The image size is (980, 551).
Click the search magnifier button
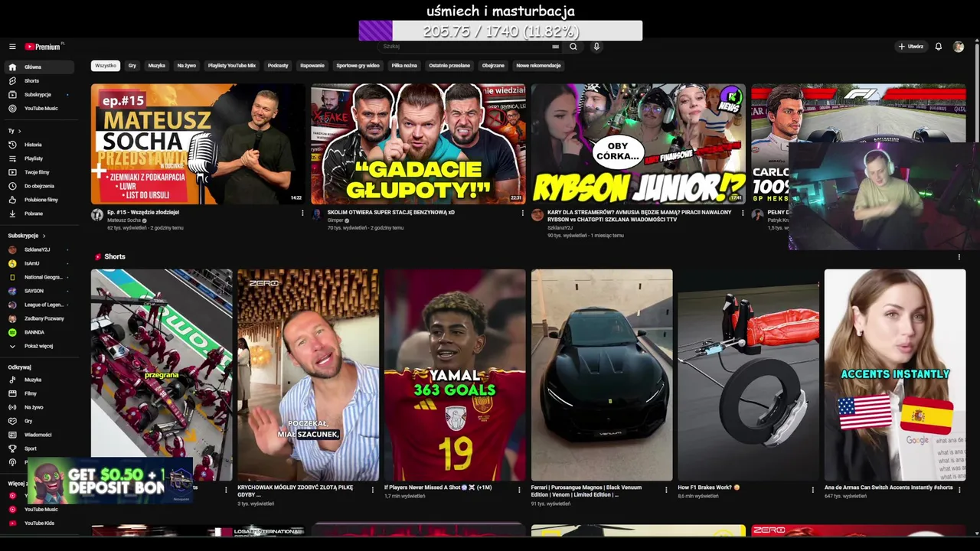tap(573, 47)
